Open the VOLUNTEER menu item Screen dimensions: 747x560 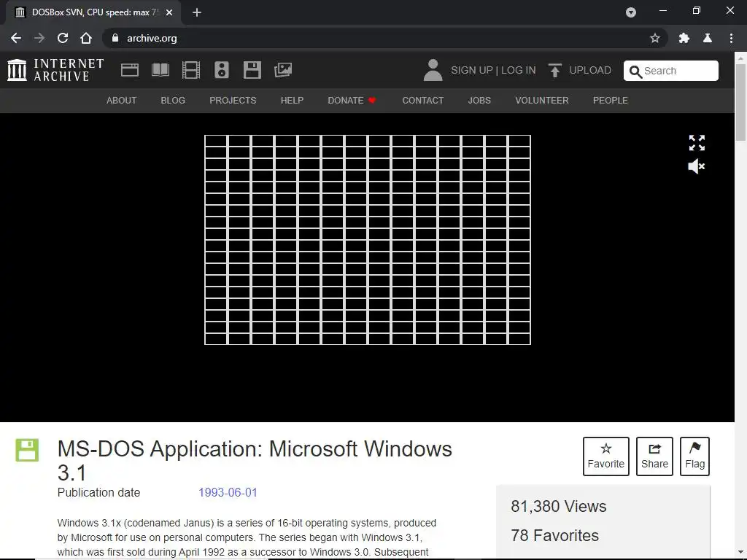pos(542,101)
